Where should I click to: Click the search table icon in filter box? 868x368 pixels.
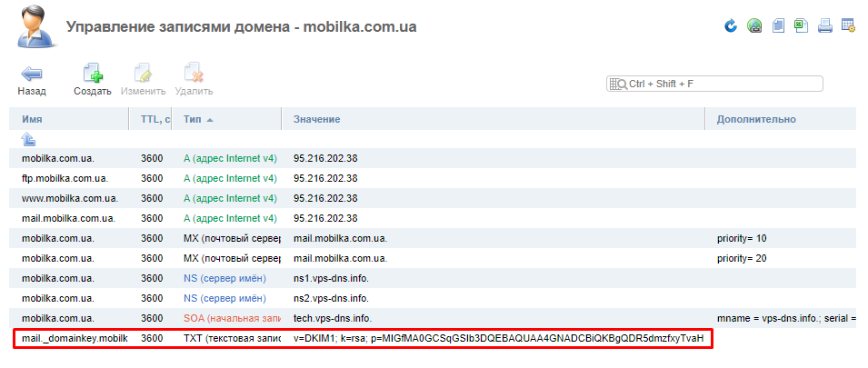click(618, 85)
